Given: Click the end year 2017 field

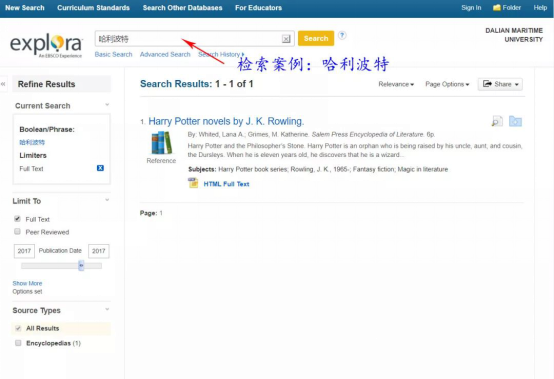Looking at the screenshot, I should (99, 251).
